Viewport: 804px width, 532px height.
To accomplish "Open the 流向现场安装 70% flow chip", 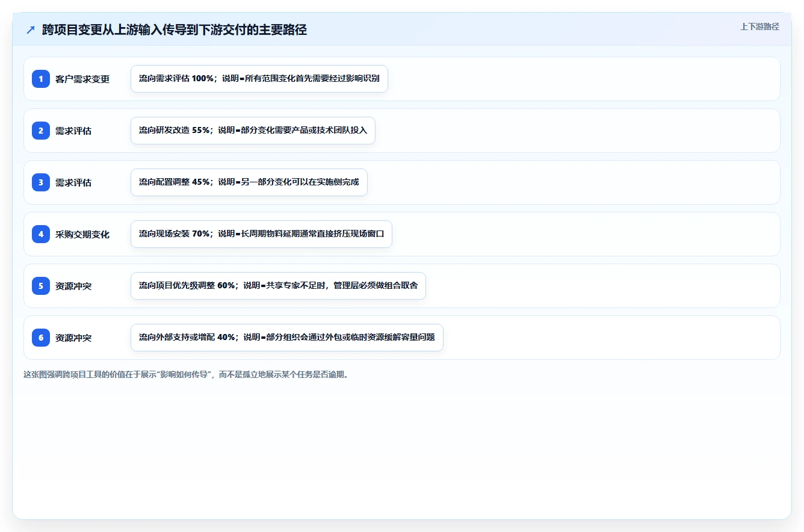I will (261, 234).
